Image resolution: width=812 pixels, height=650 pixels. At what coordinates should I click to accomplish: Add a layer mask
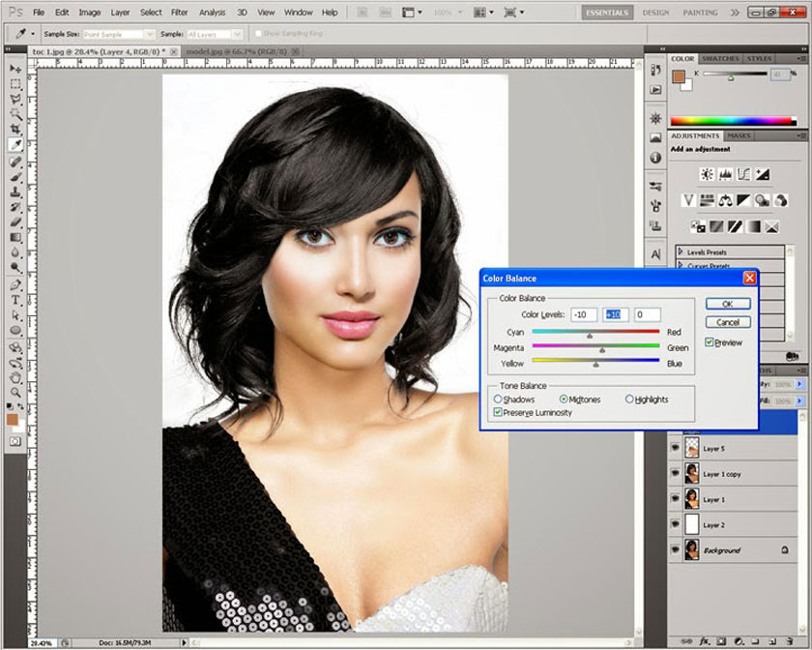[721, 641]
